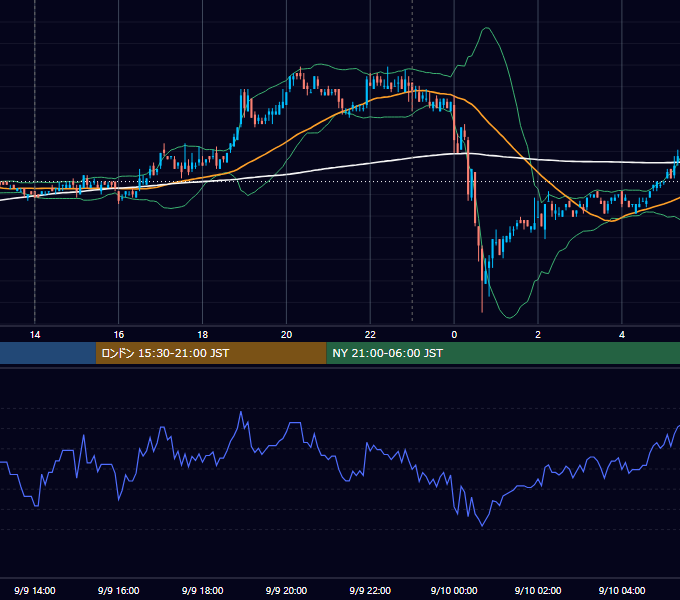Click the blue session bar before ロンドン
Image resolution: width=680 pixels, height=600 pixels.
coord(48,353)
